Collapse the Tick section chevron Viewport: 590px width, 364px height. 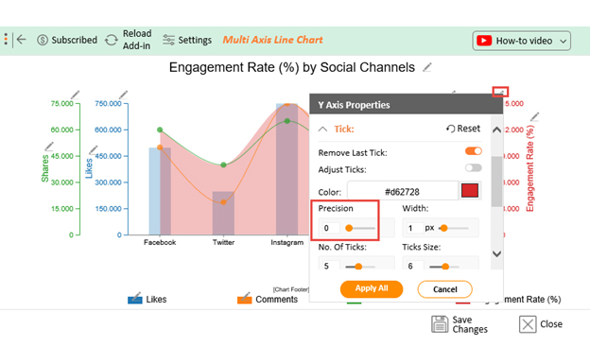[322, 130]
